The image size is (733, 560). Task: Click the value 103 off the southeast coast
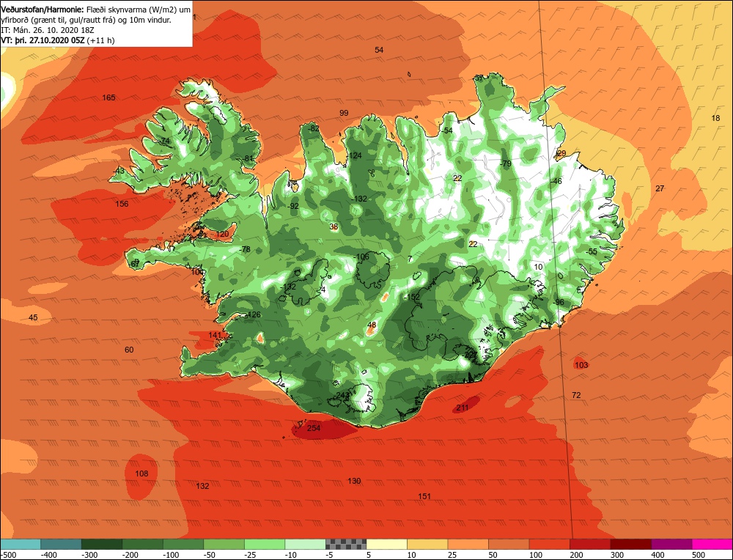pyautogui.click(x=581, y=365)
